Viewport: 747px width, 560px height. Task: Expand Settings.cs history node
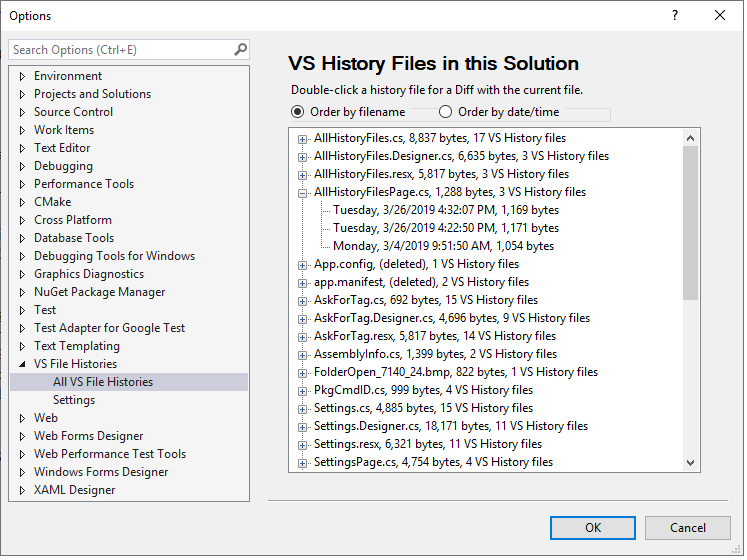pyautogui.click(x=302, y=409)
